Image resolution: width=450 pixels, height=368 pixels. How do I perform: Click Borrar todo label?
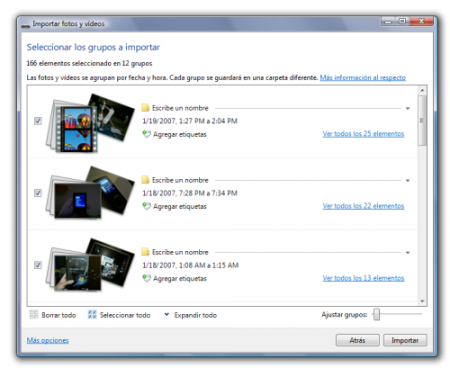[x=59, y=315]
